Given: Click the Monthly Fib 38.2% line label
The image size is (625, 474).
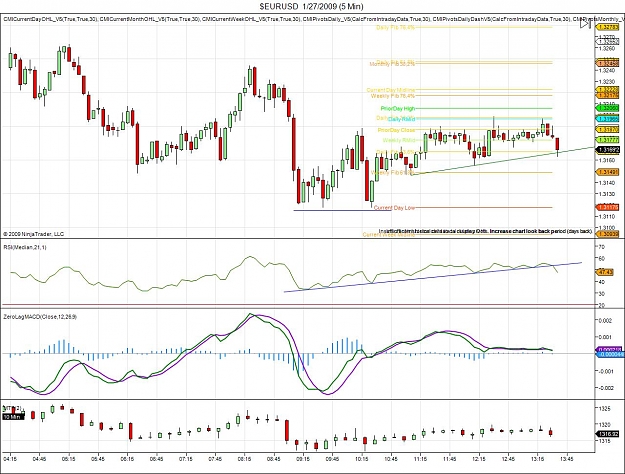Looking at the screenshot, I should pos(392,64).
